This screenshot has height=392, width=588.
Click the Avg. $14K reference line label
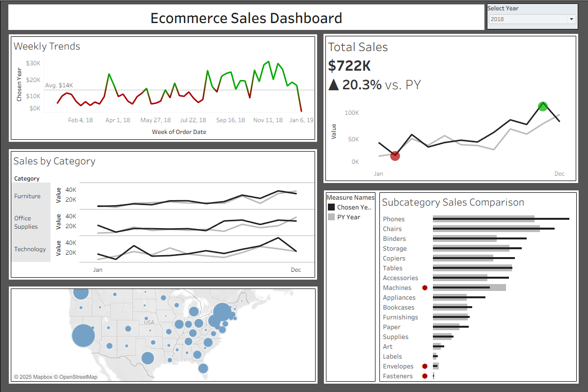pos(59,85)
